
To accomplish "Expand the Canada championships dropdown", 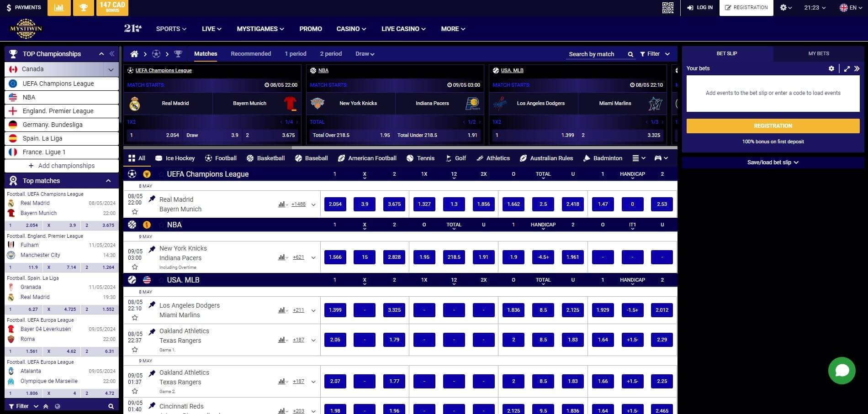I will point(111,69).
